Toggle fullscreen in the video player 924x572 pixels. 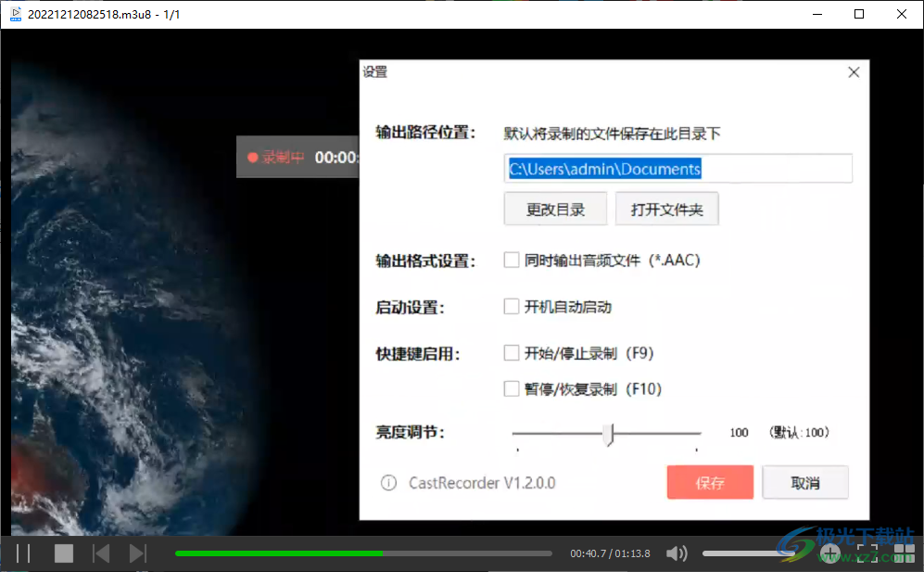tap(867, 553)
